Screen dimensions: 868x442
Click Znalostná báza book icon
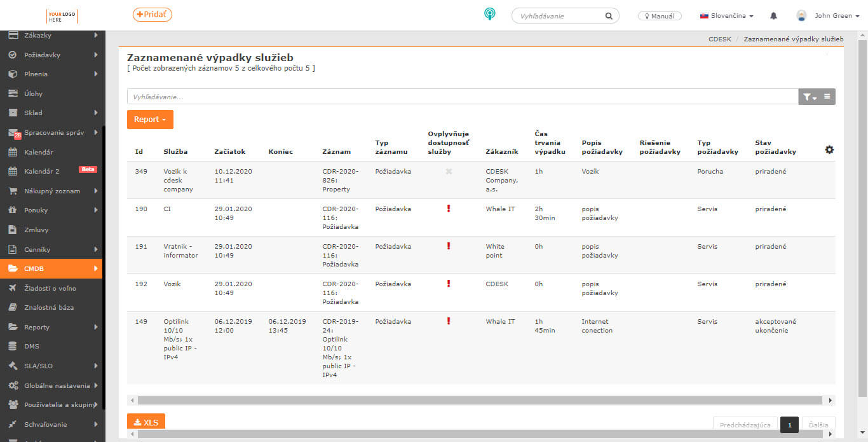[x=13, y=307]
